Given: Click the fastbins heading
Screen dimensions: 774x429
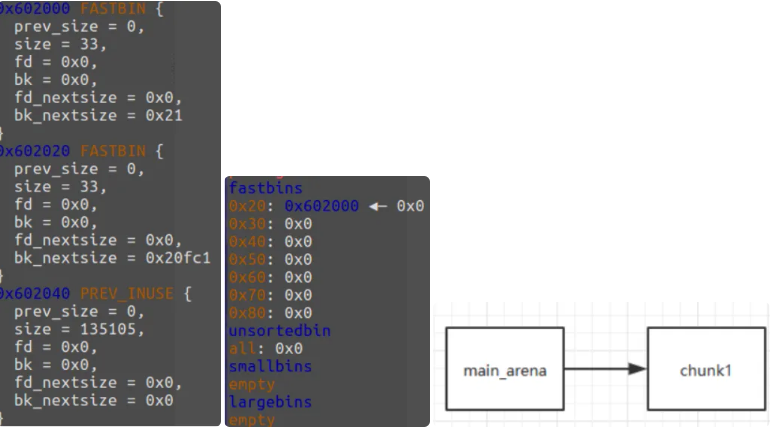Looking at the screenshot, I should pyautogui.click(x=265, y=187).
